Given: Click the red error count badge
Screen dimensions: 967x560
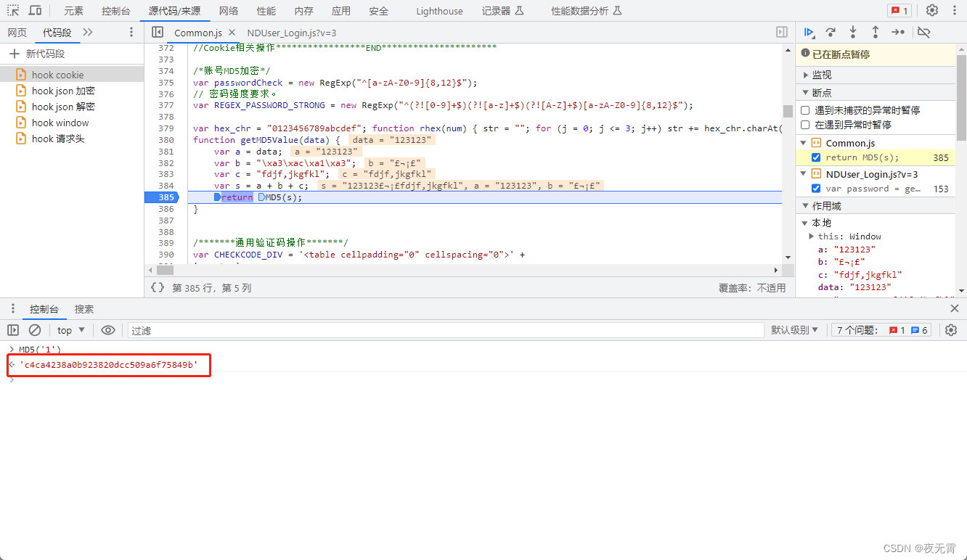Looking at the screenshot, I should point(899,11).
